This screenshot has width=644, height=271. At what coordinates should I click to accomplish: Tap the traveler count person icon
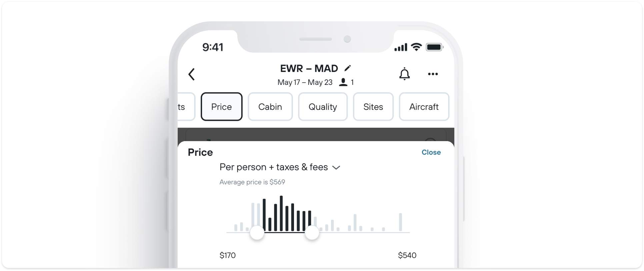click(x=343, y=82)
